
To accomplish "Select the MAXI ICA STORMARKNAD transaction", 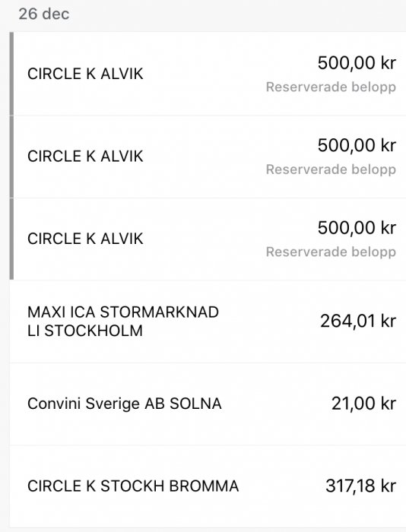I will click(208, 321).
